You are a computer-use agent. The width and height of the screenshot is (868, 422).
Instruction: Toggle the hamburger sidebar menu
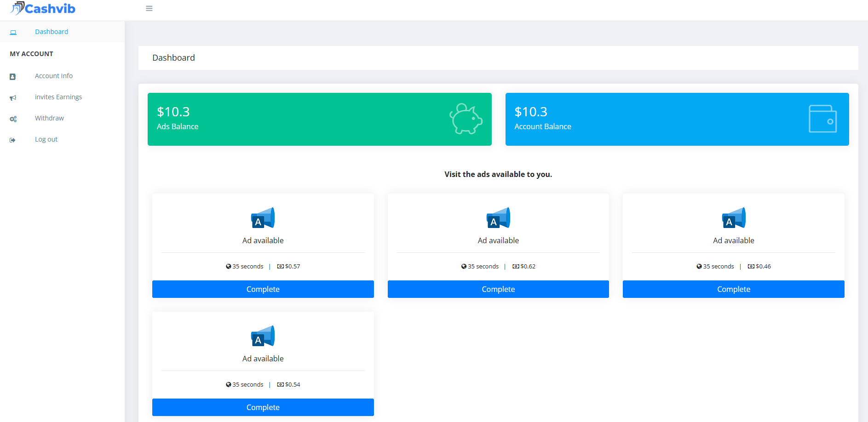coord(149,8)
